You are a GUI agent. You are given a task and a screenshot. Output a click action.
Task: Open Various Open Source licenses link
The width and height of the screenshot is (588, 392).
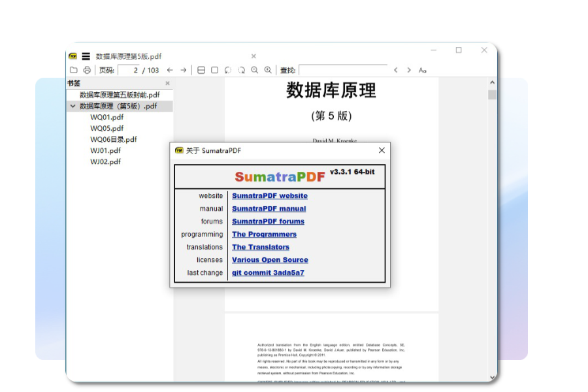click(270, 259)
